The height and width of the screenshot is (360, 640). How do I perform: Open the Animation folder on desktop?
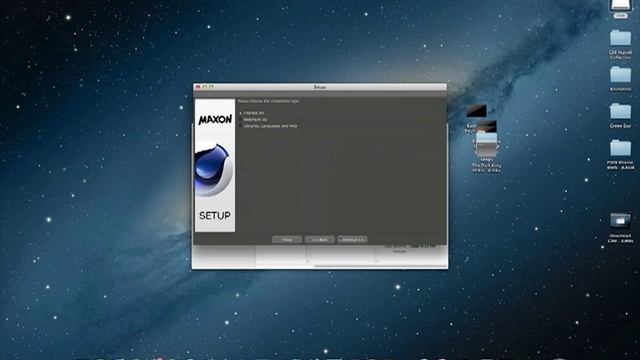[620, 76]
